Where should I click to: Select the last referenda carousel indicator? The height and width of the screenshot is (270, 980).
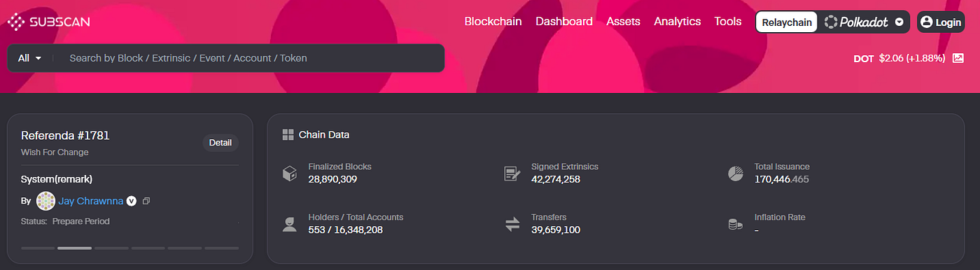pos(221,248)
